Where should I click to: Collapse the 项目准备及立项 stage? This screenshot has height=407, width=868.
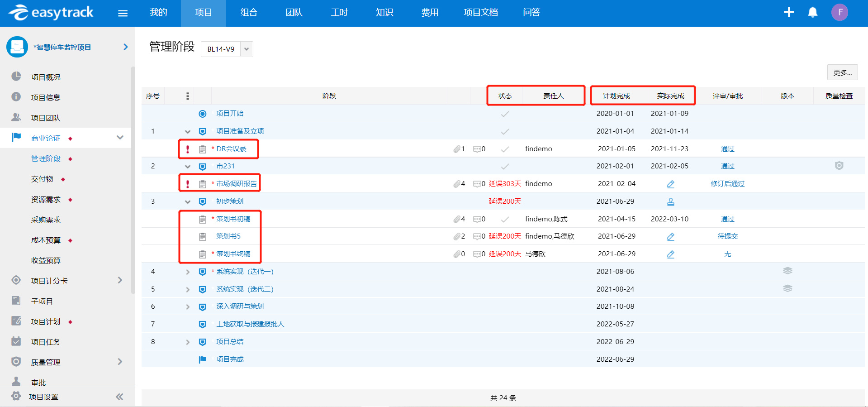coord(188,132)
